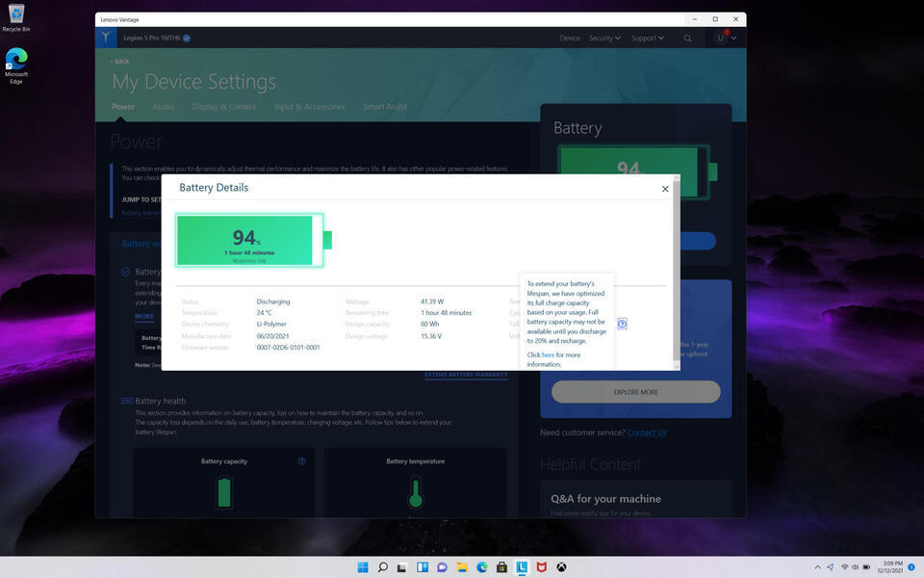Select the Status value Discharging
The width and height of the screenshot is (924, 578).
(273, 302)
